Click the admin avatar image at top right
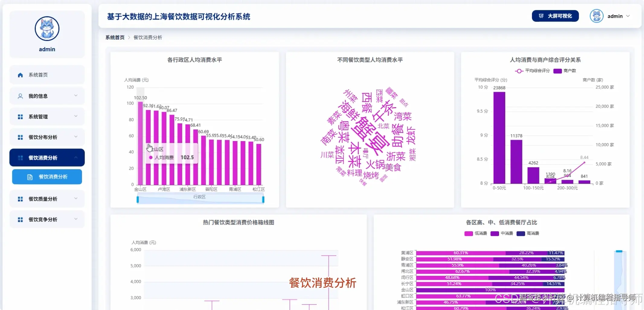Screen dimensions: 644x310 596,16
